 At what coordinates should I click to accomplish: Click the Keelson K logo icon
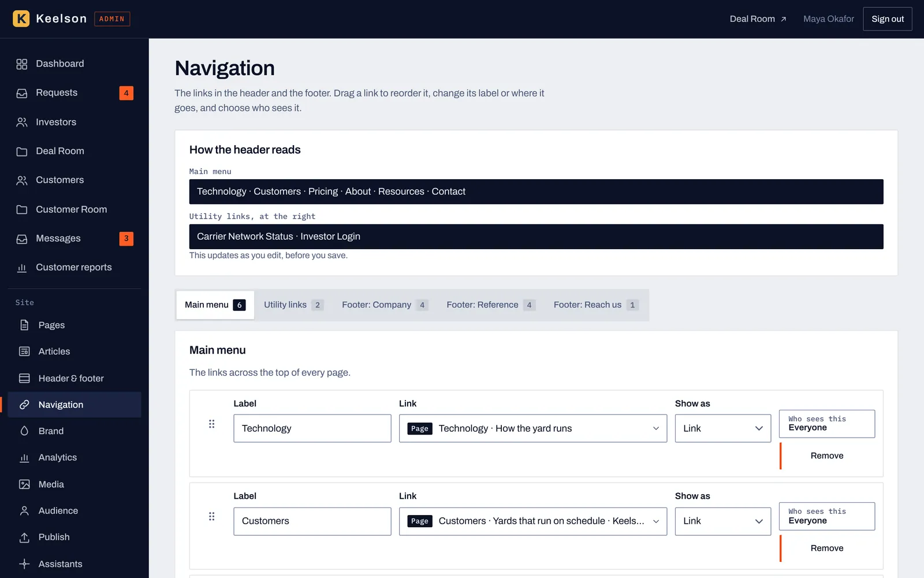coord(21,18)
